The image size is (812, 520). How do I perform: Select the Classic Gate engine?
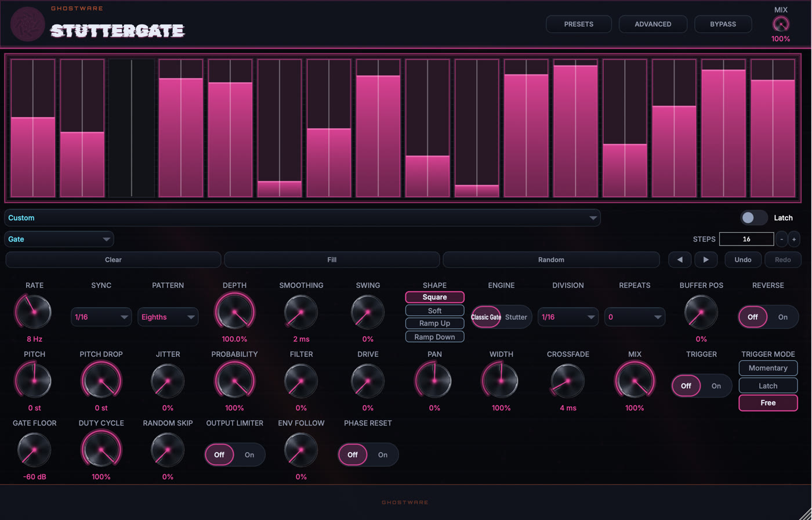click(486, 317)
